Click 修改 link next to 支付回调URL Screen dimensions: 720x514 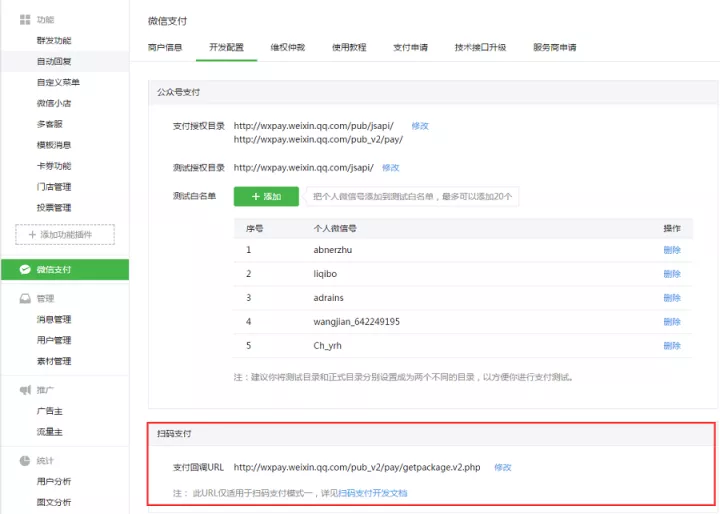click(503, 467)
